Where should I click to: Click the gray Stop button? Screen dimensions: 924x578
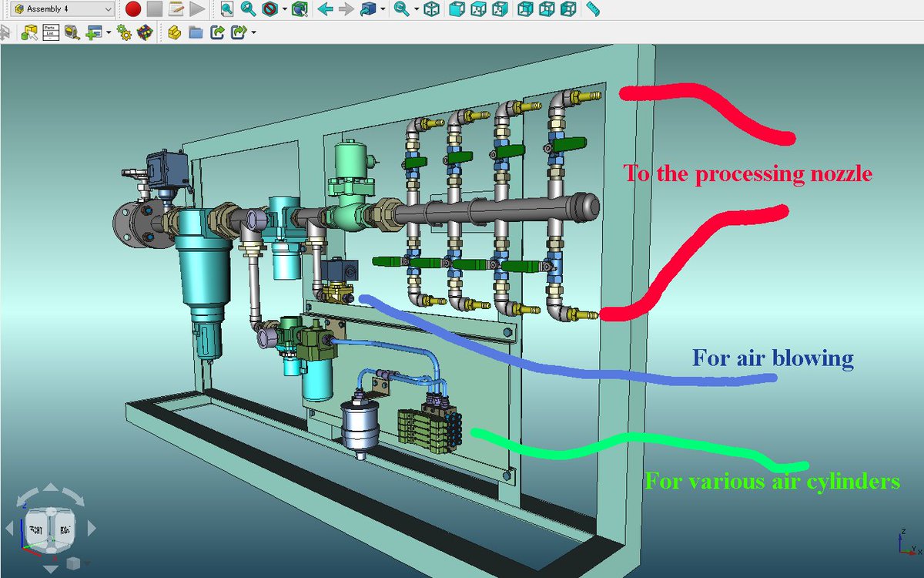155,9
